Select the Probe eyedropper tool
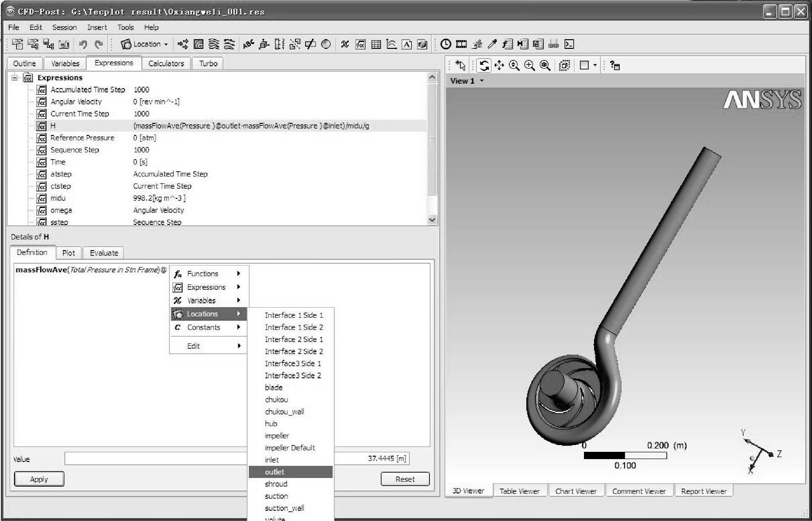The width and height of the screenshot is (812, 521). (492, 45)
